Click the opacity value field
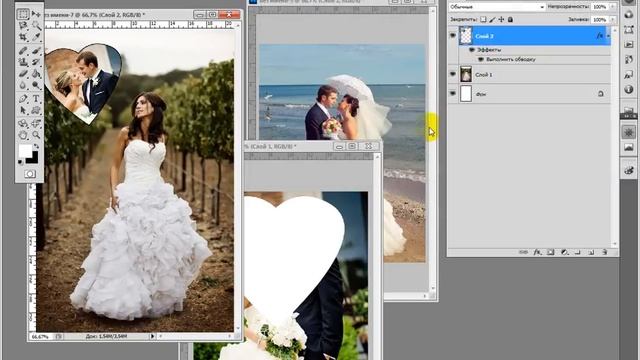Viewport: 640px width, 360px height. pyautogui.click(x=600, y=7)
